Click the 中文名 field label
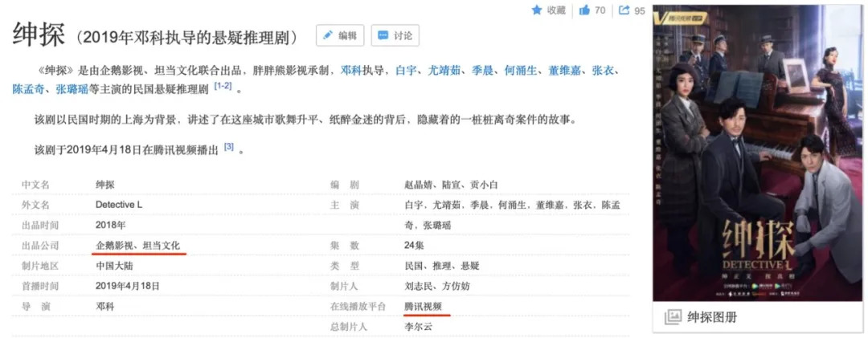 point(35,185)
